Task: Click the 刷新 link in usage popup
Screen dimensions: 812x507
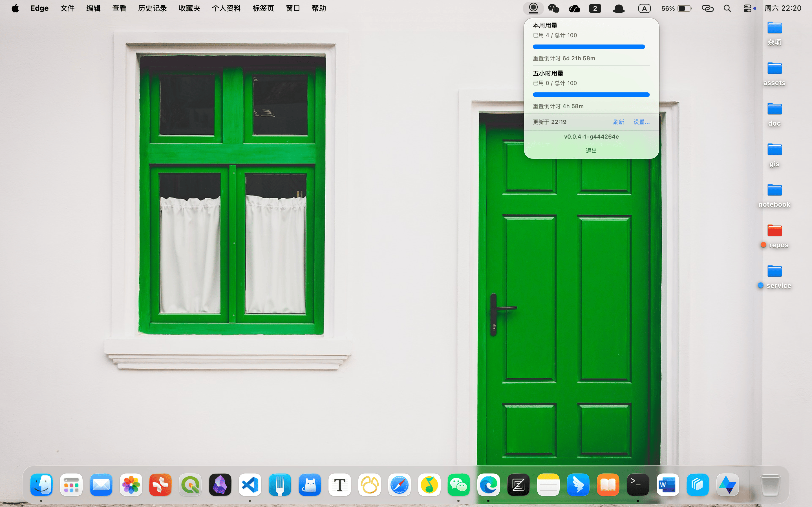Action: click(618, 122)
